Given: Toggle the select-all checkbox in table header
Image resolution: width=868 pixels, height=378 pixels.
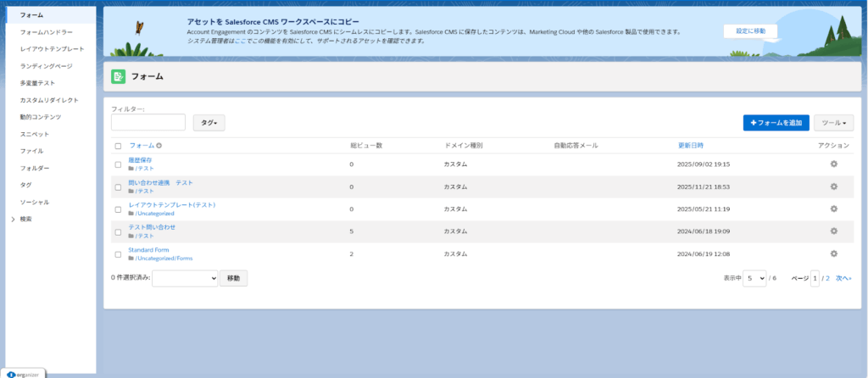Looking at the screenshot, I should pos(118,146).
